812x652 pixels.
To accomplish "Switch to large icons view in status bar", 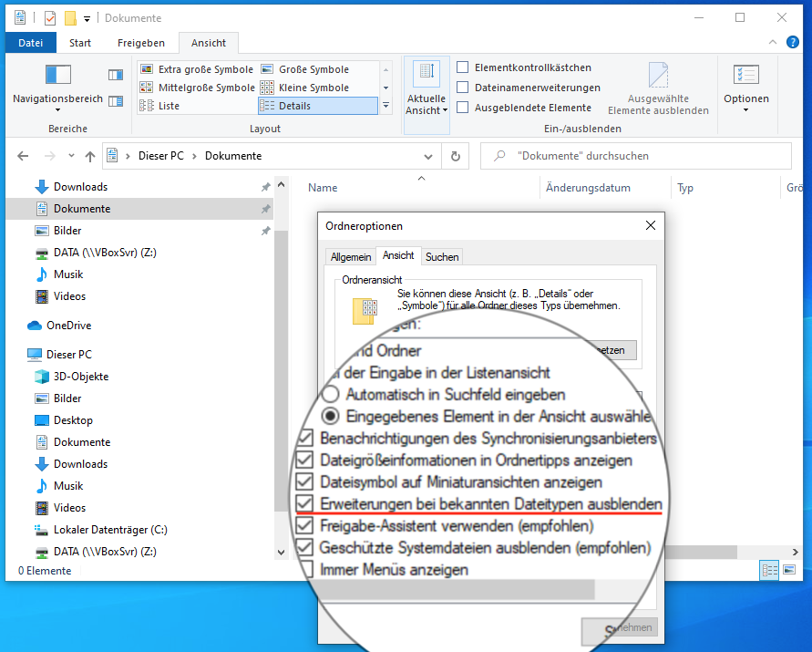I will (790, 570).
